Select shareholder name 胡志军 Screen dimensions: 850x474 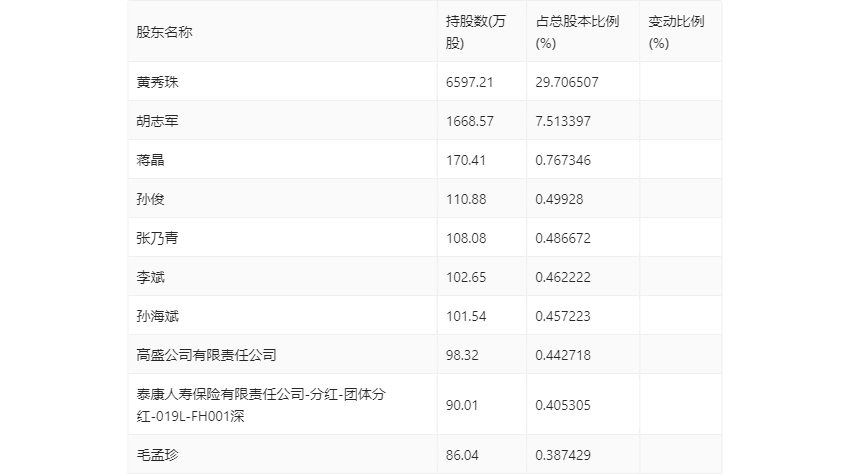[x=157, y=121]
